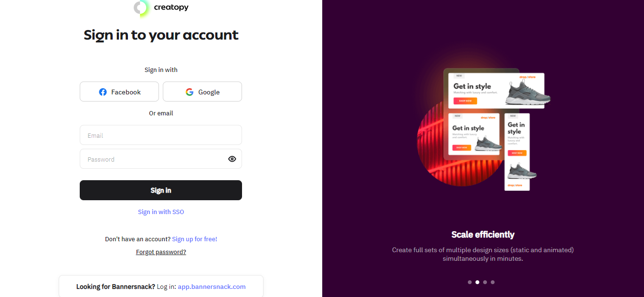Focus the Email input field
Image resolution: width=644 pixels, height=297 pixels.
[x=161, y=135]
